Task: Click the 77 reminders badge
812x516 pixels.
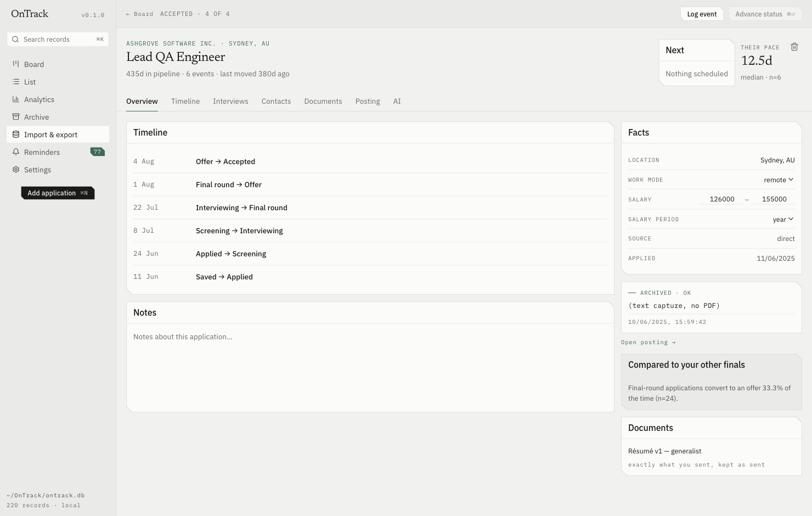Action: click(97, 152)
